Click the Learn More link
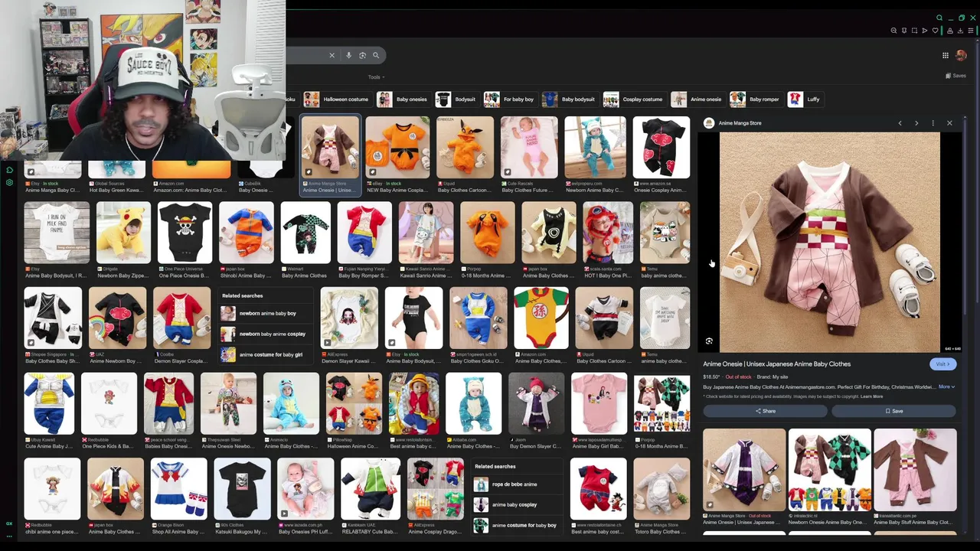Image resolution: width=980 pixels, height=551 pixels. 871,396
